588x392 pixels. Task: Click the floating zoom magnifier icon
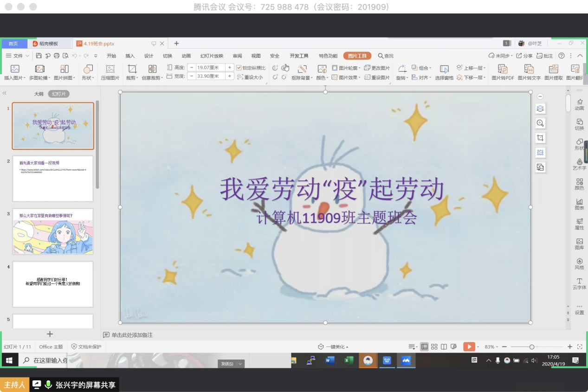click(540, 123)
